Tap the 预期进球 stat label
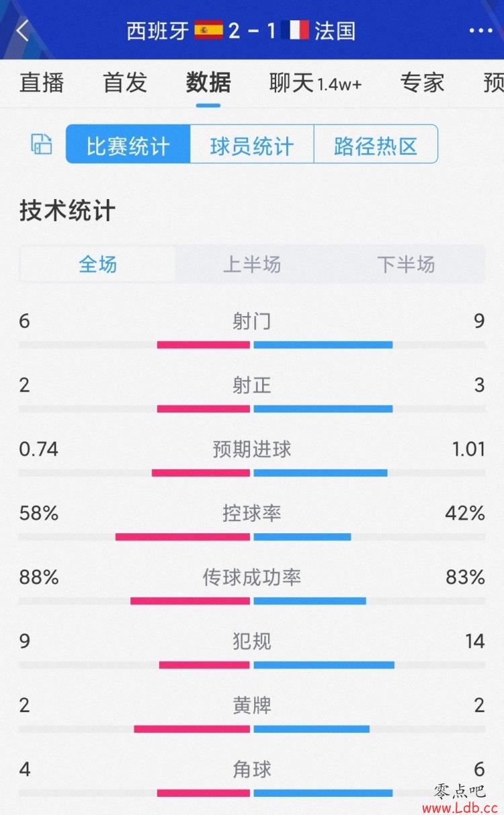504x815 pixels. [x=252, y=449]
